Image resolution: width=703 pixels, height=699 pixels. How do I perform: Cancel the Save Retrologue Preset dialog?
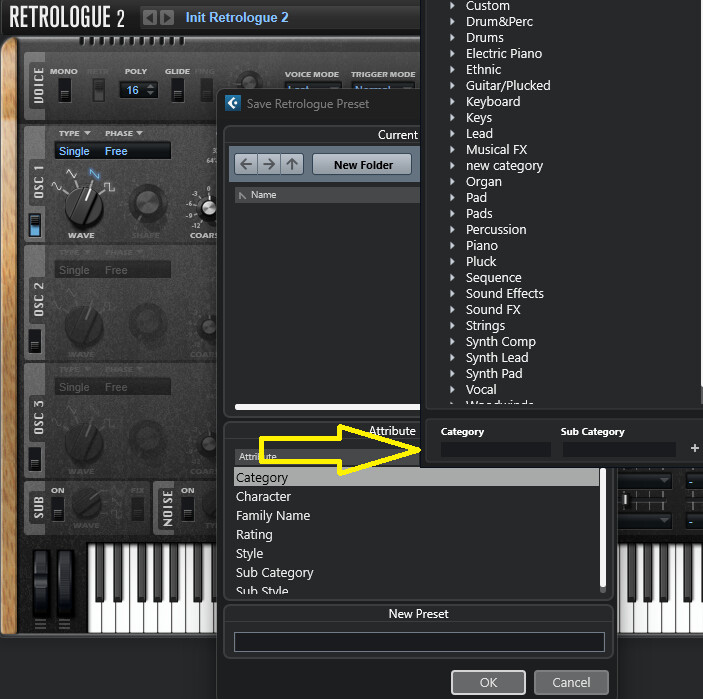click(571, 682)
